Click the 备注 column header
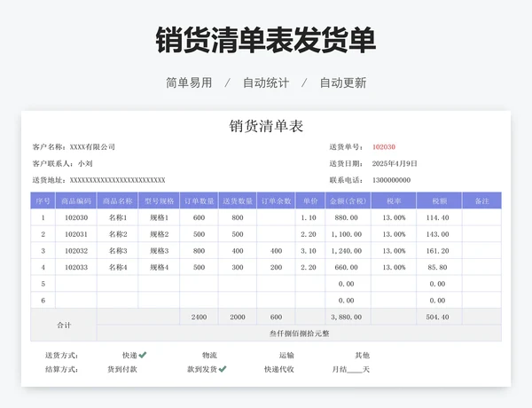Image resolution: width=532 pixels, height=408 pixels. click(x=481, y=200)
